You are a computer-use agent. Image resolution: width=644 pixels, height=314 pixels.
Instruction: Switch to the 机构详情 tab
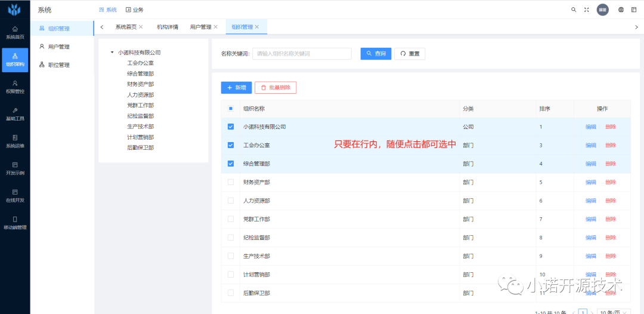pyautogui.click(x=168, y=27)
